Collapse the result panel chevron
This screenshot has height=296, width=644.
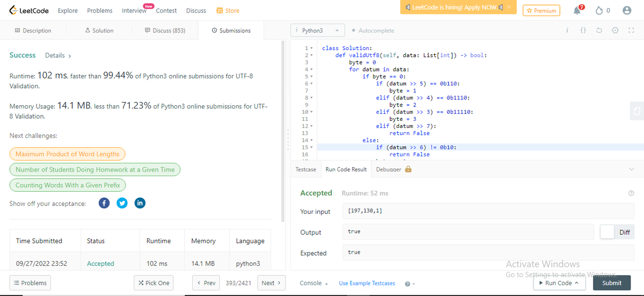click(x=631, y=169)
